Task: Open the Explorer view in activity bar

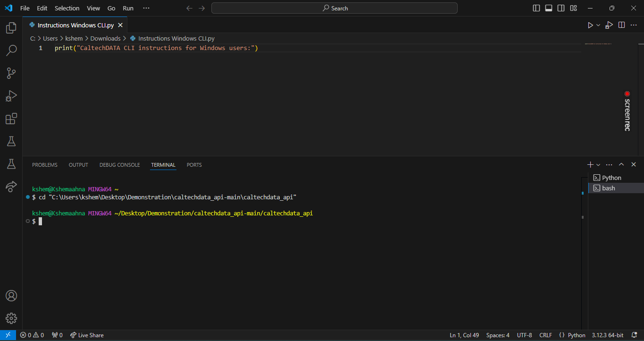Action: (x=11, y=28)
